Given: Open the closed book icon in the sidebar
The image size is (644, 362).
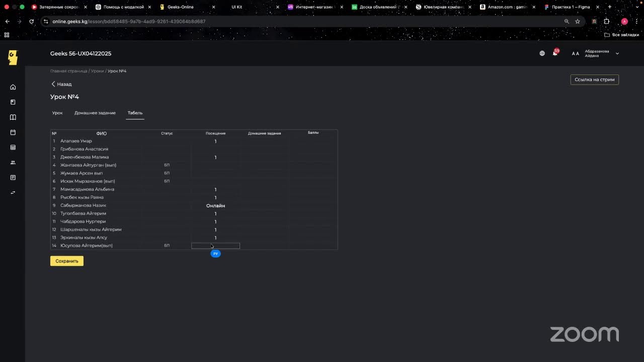Looking at the screenshot, I should [x=13, y=102].
